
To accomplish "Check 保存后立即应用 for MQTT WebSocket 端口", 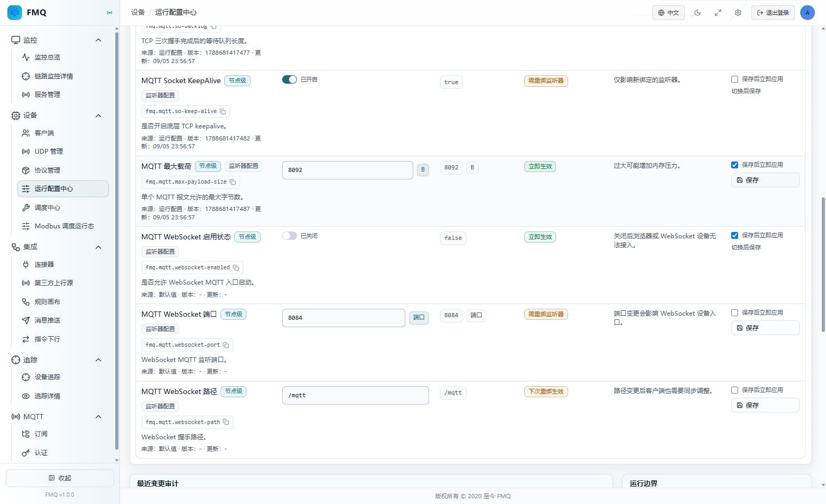I will (734, 313).
